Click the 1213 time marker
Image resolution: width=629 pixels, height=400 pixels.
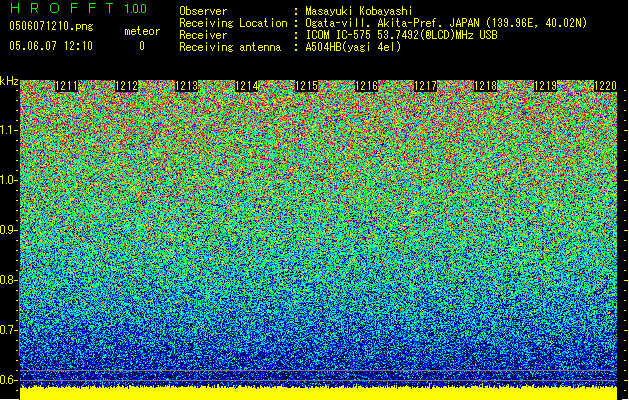click(x=187, y=86)
